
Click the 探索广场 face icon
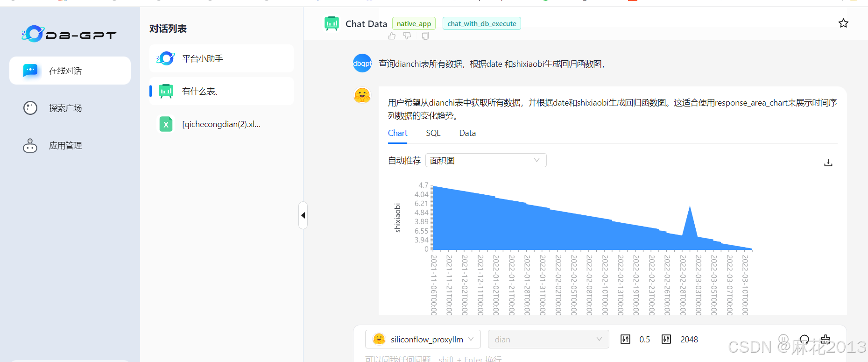30,108
